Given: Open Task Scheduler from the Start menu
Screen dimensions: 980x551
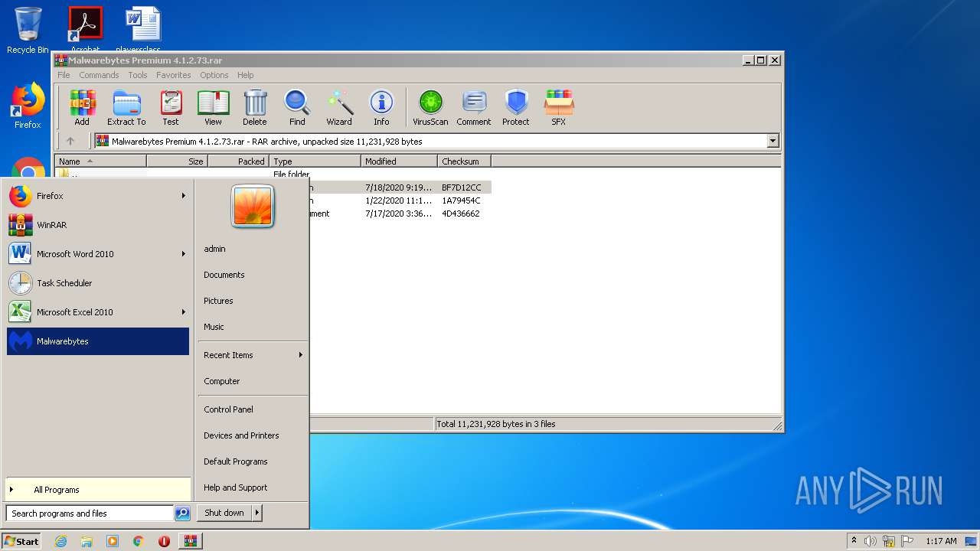Looking at the screenshot, I should [x=98, y=283].
